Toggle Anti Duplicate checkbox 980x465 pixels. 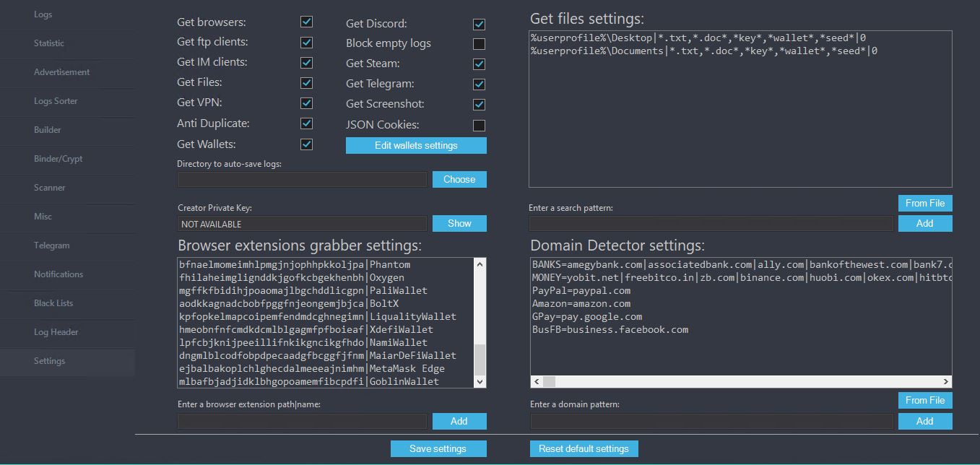click(x=306, y=123)
